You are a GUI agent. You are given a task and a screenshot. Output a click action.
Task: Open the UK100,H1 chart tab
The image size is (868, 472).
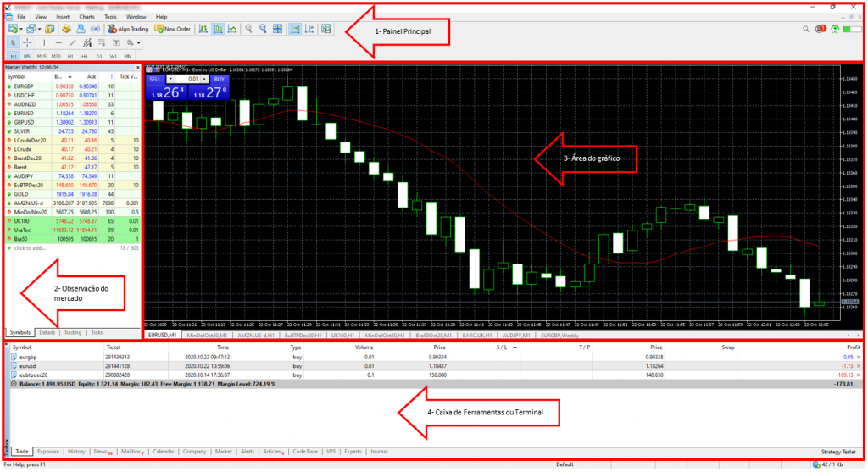click(342, 336)
